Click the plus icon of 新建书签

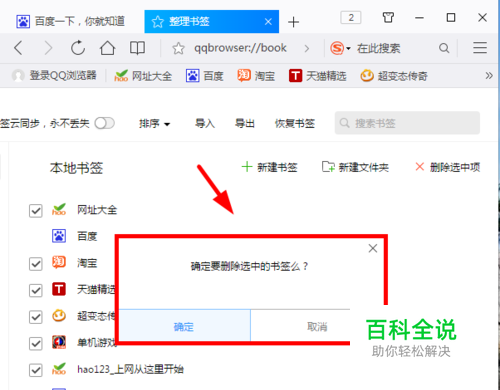click(247, 167)
